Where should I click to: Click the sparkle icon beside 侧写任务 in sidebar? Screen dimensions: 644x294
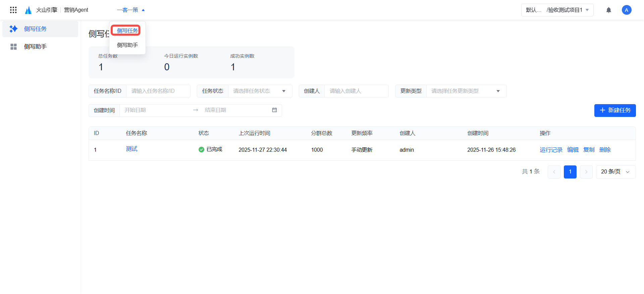(x=13, y=29)
